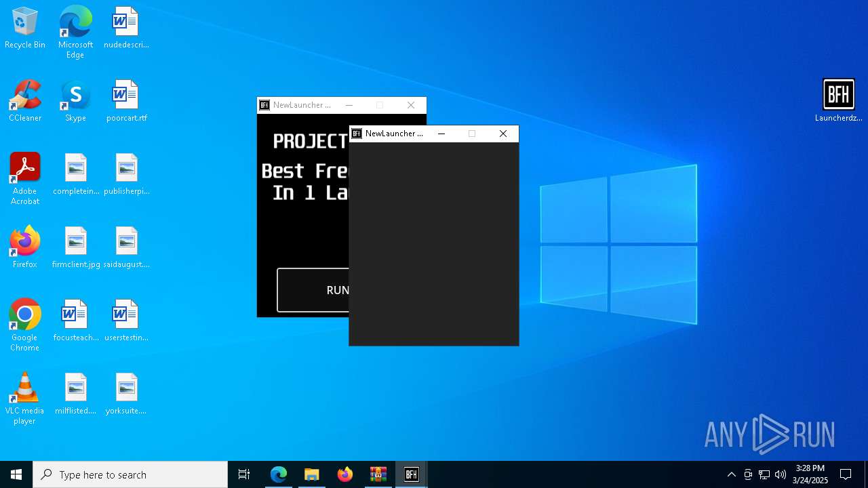Open the Action Center notifications icon
The height and width of the screenshot is (488, 868).
pos(846,474)
